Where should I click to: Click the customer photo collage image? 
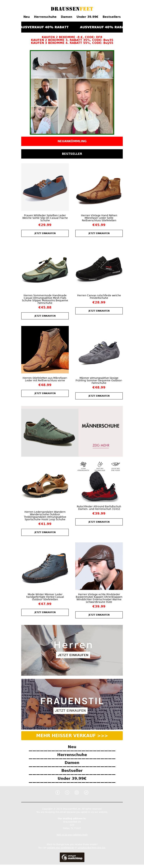click(x=72, y=92)
